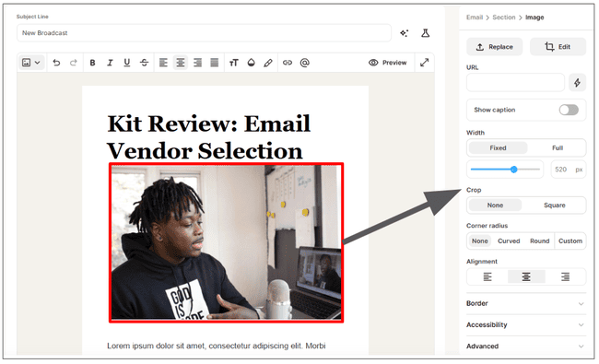
Task: Open the image block type dropdown
Action: [31, 63]
